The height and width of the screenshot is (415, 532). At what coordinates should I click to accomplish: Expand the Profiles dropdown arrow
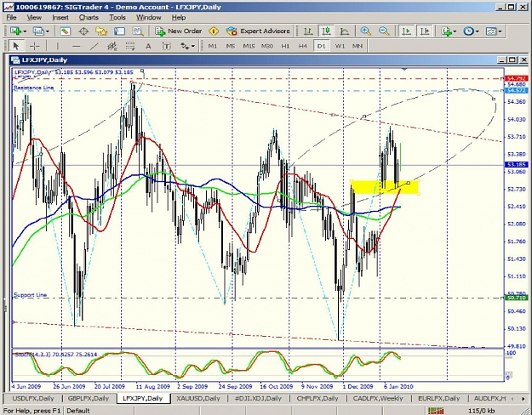pos(47,31)
